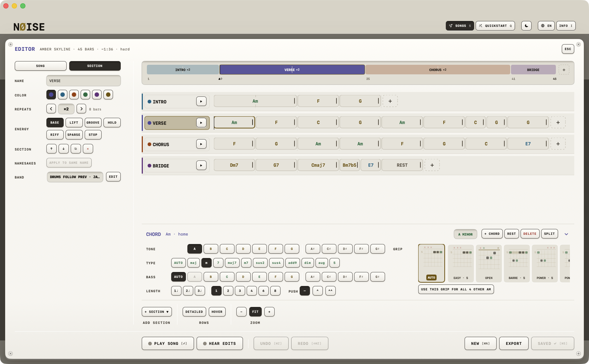Select push single caret option
Screen dimensions: 589x364
(318, 291)
